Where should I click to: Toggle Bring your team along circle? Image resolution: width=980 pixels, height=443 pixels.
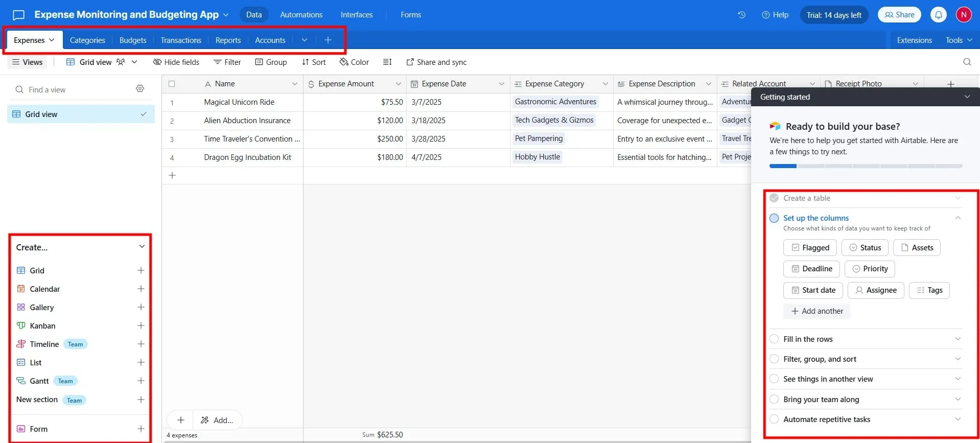pyautogui.click(x=774, y=399)
